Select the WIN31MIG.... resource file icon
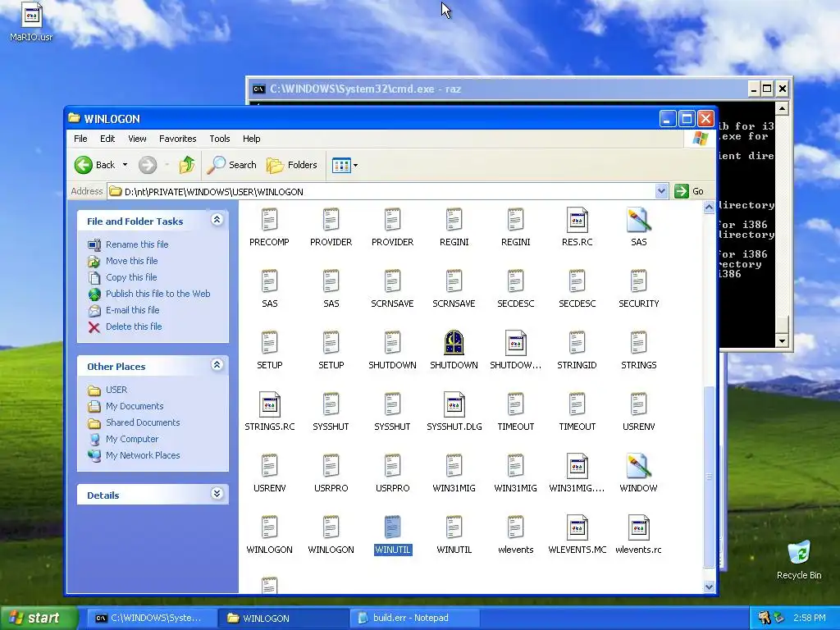Viewport: 840px width, 630px height. pyautogui.click(x=577, y=466)
